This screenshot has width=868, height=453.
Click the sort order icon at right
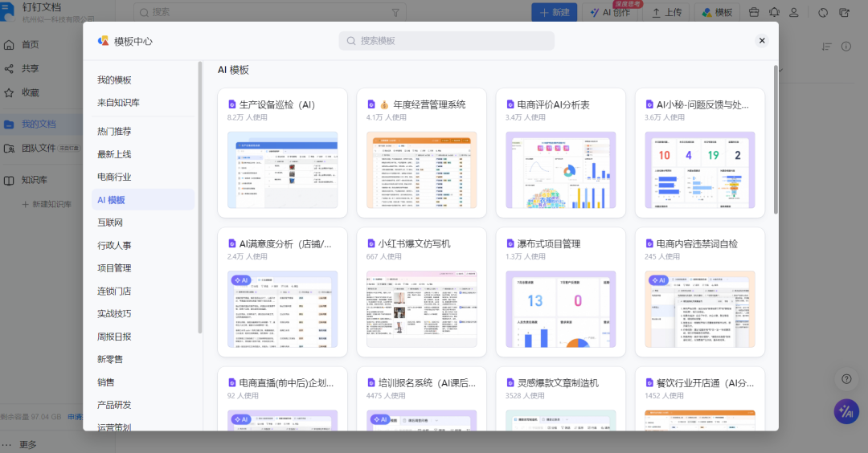point(826,47)
